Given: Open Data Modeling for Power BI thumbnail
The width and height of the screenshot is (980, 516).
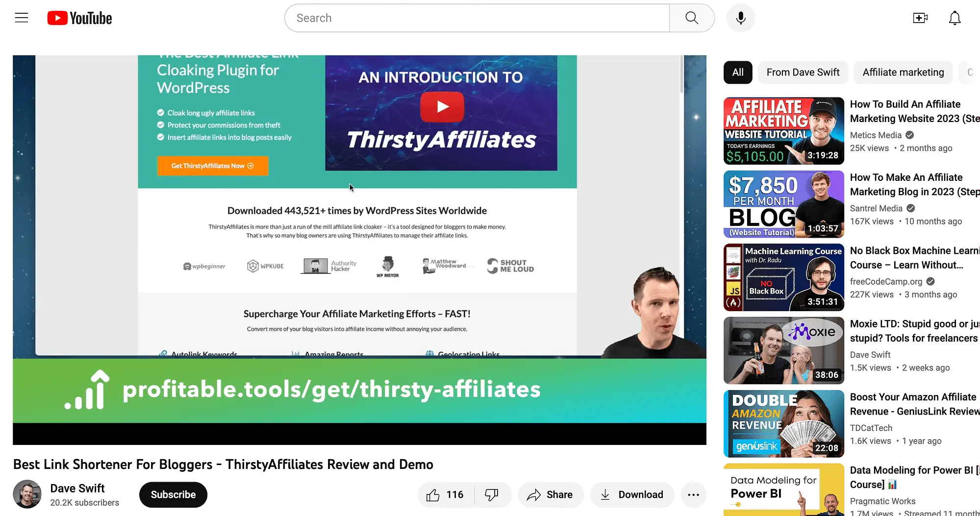Looking at the screenshot, I should point(783,490).
